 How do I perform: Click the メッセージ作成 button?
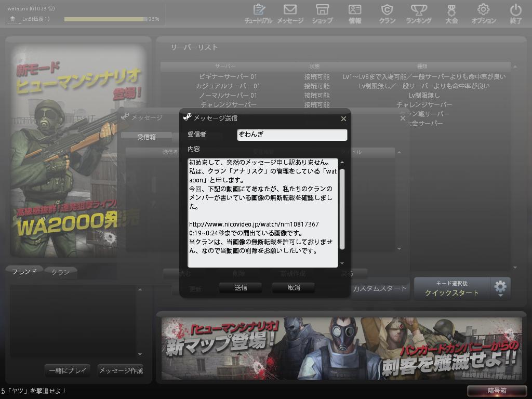121,370
